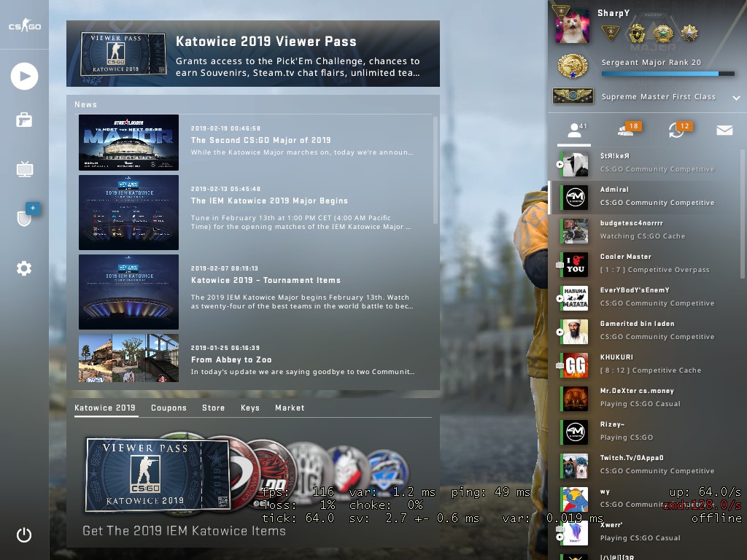This screenshot has width=747, height=560.
Task: Click the Abbey and Zoo maps thumbnail
Action: tap(128, 358)
